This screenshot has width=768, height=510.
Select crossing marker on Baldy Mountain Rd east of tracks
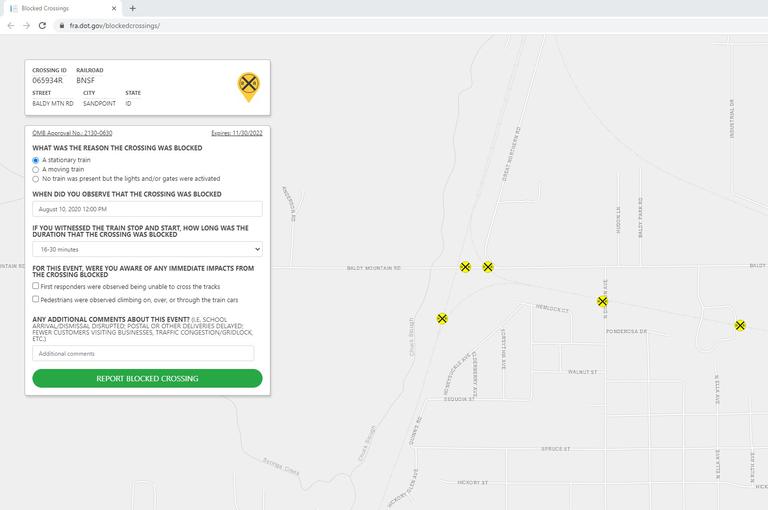(488, 267)
